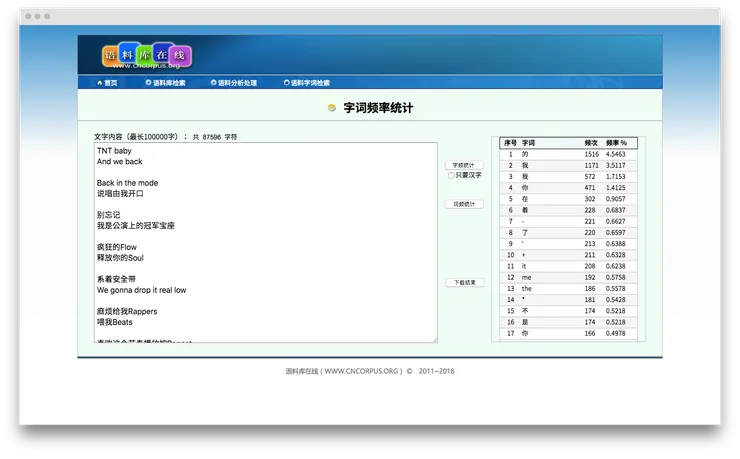Click the 频率 % column header
Screen dimensions: 740x459
pyautogui.click(x=616, y=143)
